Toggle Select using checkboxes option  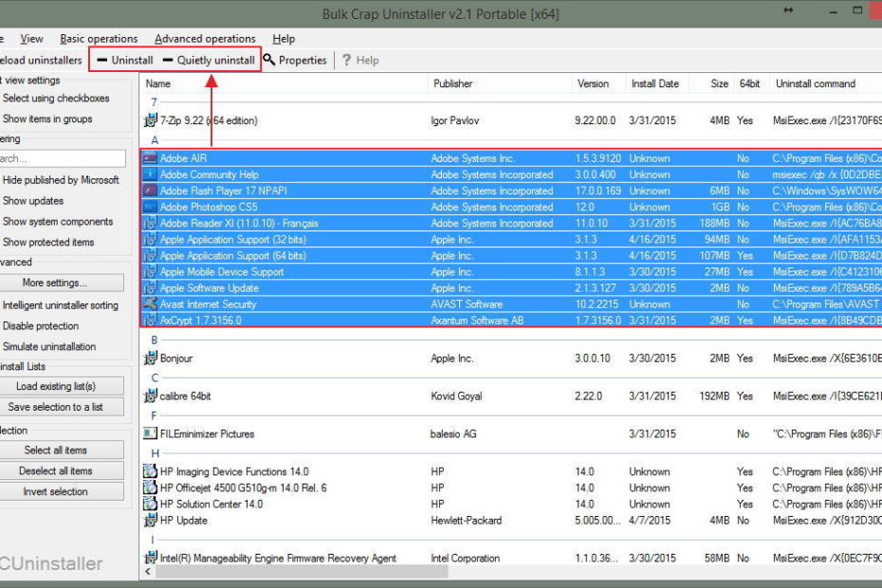[56, 98]
